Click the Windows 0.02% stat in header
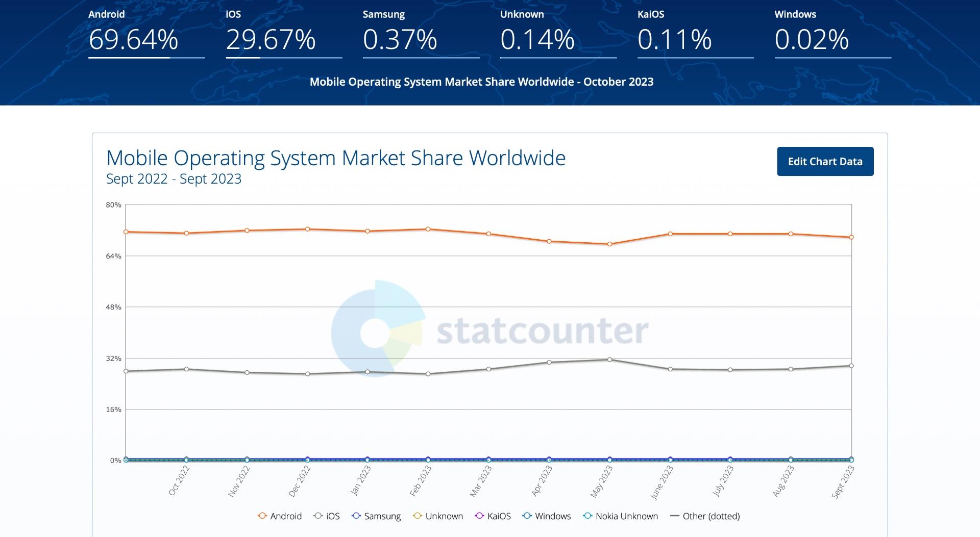This screenshot has height=537, width=980. 833,34
